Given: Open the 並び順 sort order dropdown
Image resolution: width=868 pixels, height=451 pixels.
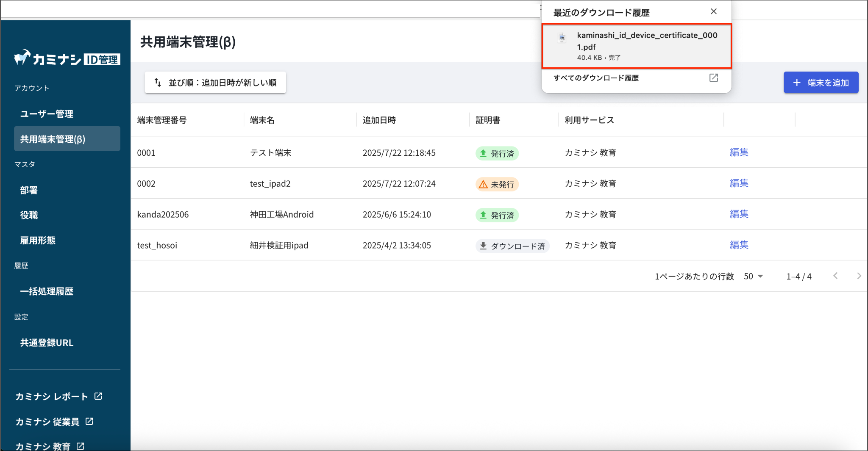Looking at the screenshot, I should (215, 83).
